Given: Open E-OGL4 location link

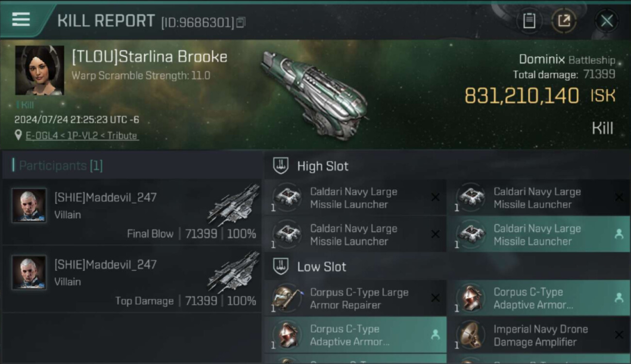Looking at the screenshot, I should click(82, 136).
